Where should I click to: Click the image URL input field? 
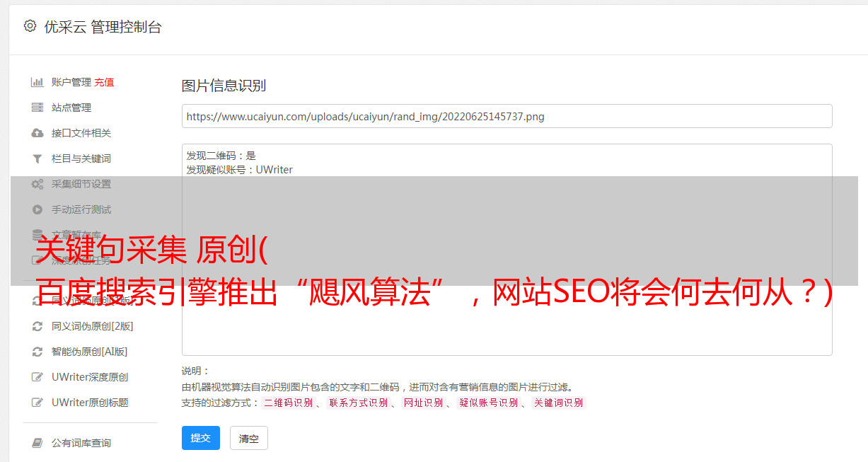507,116
